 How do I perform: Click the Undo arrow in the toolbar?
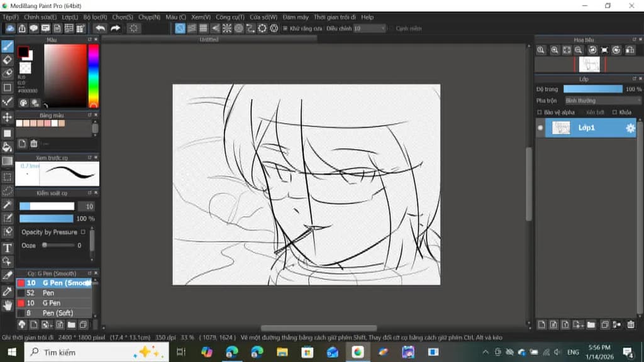click(100, 28)
